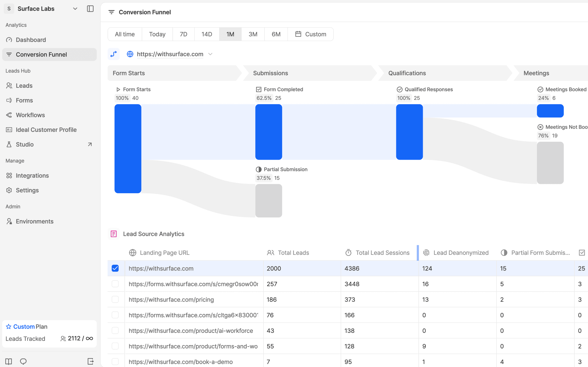Toggle the sidebar collapse icon
This screenshot has height=367, width=588.
tap(90, 9)
